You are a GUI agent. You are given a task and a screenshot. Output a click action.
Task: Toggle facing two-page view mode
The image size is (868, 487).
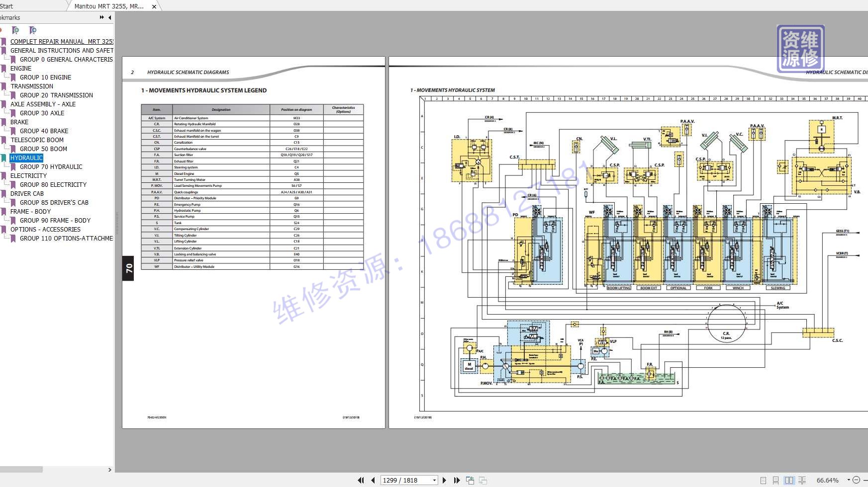[789, 480]
